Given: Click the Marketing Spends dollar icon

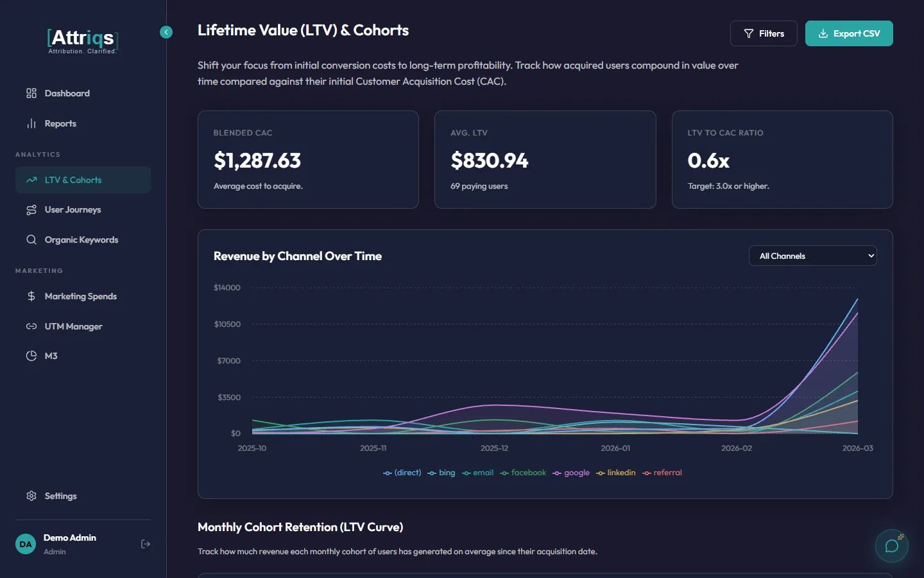Looking at the screenshot, I should 31,296.
